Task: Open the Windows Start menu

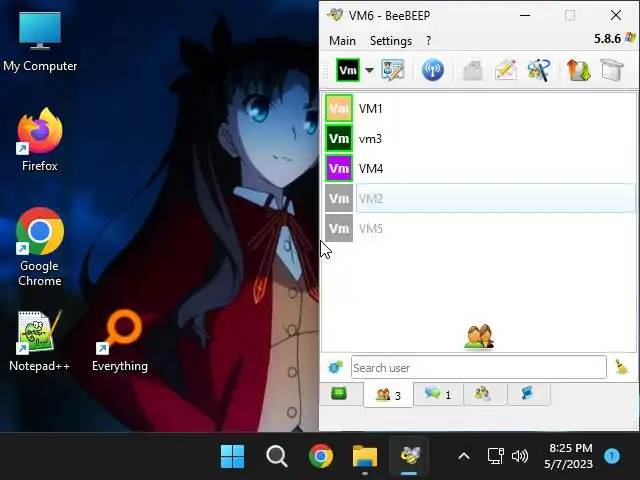Action: pyautogui.click(x=233, y=456)
